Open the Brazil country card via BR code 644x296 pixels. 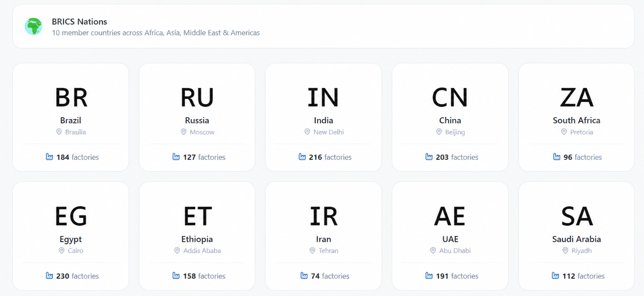[71, 98]
